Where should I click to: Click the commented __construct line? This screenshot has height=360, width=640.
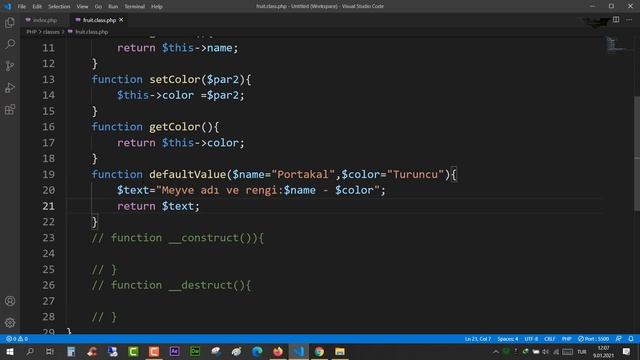coord(178,238)
